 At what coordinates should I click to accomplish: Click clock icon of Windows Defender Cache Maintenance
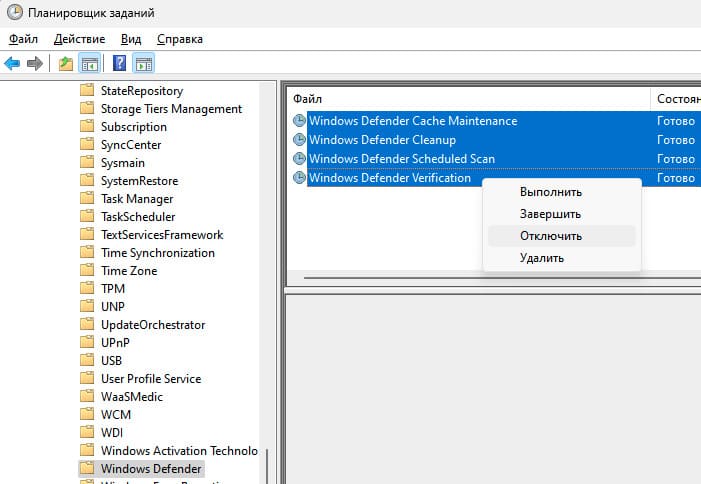(x=299, y=121)
